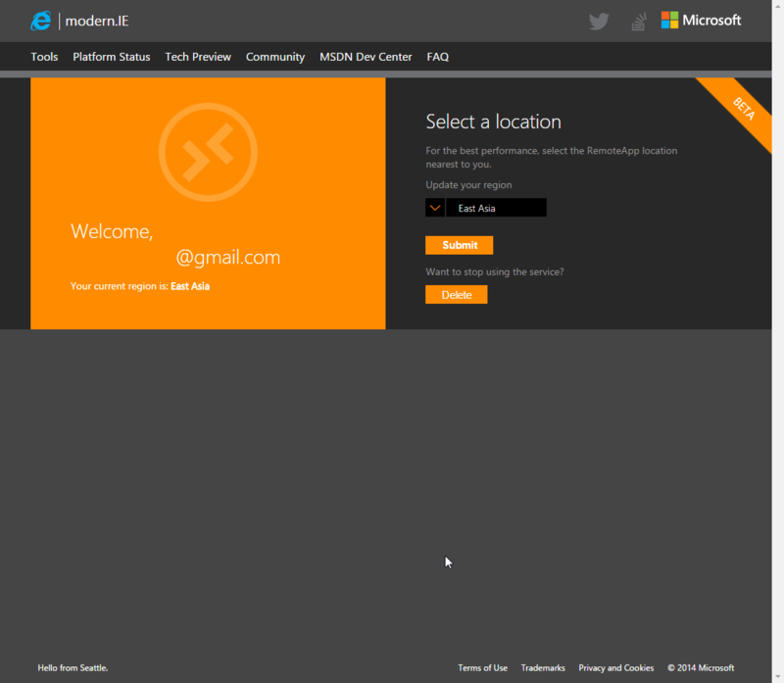
Task: Open the Privacy and Cookies link
Action: 616,668
